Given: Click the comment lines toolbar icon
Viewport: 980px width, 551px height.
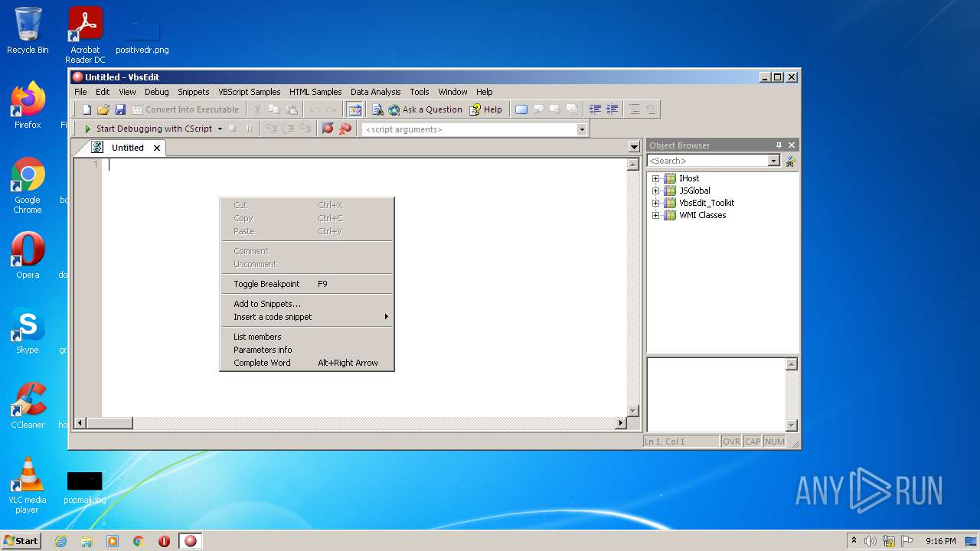Looking at the screenshot, I should (x=634, y=109).
